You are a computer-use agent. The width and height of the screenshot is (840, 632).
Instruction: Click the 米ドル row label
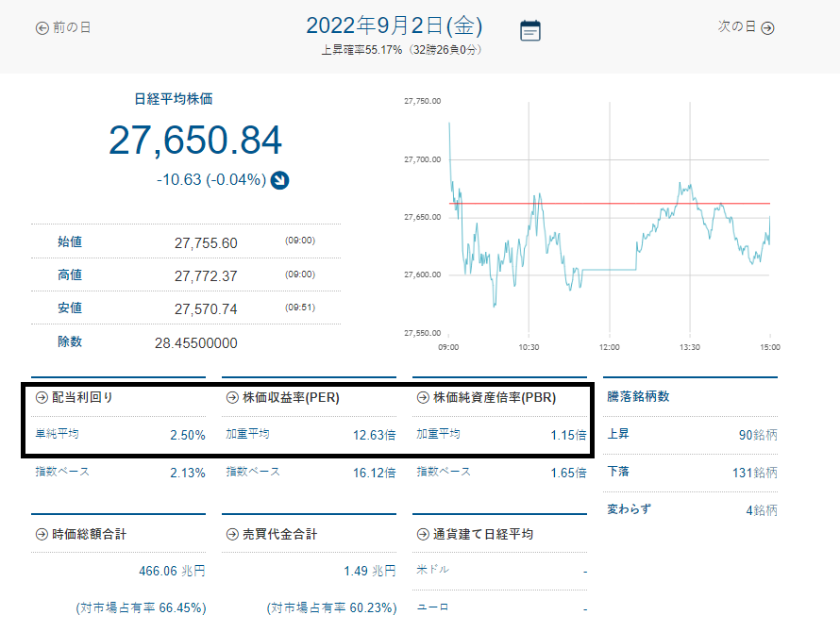pos(432,570)
